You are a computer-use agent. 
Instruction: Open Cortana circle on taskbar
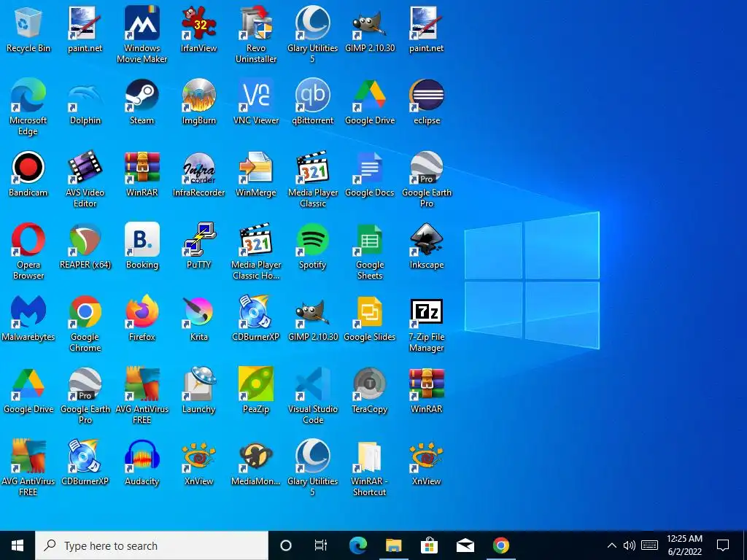point(286,545)
